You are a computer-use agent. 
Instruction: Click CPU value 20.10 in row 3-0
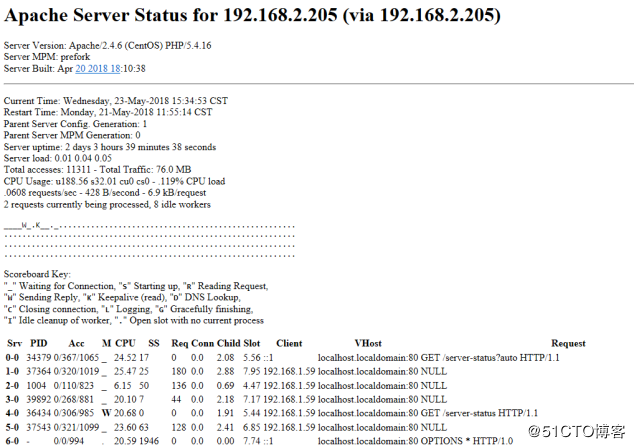[125, 399]
